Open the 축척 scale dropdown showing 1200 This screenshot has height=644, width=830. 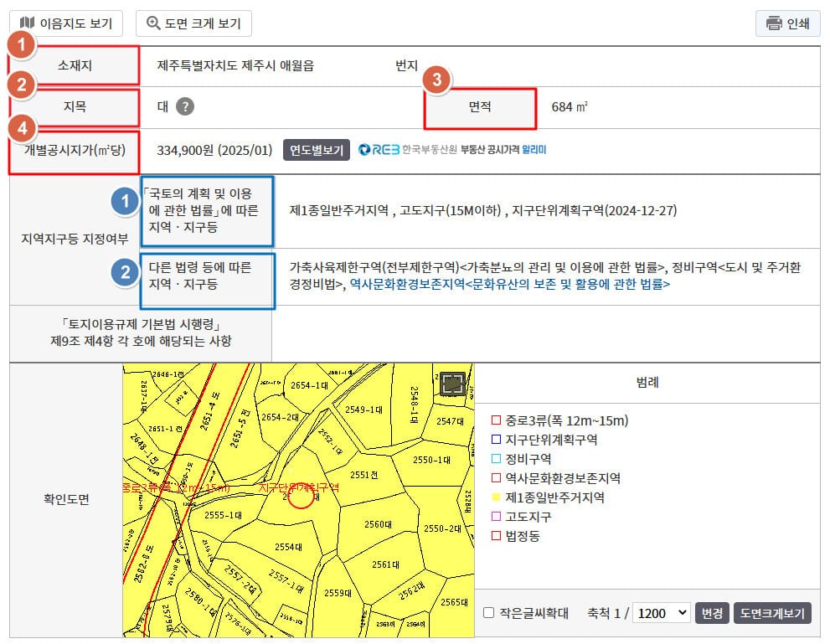coord(661,613)
